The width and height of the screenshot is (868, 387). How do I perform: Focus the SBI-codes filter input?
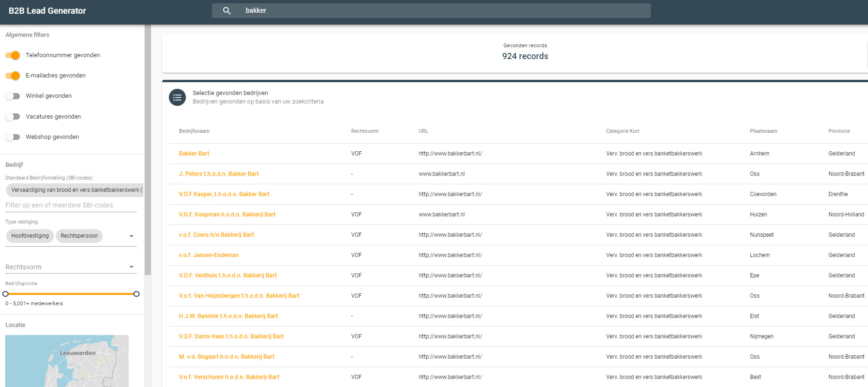(x=71, y=205)
